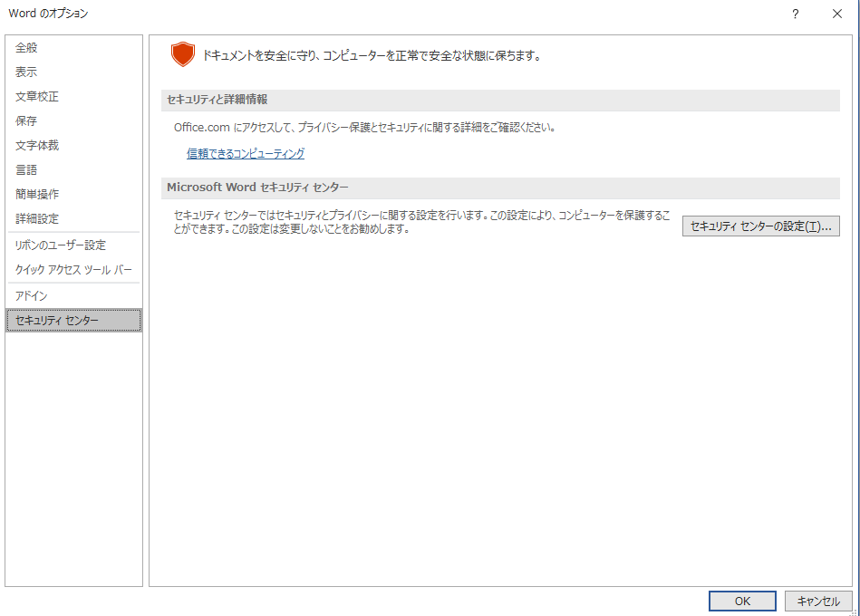
Task: Open the 全般 options category
Action: (73, 48)
